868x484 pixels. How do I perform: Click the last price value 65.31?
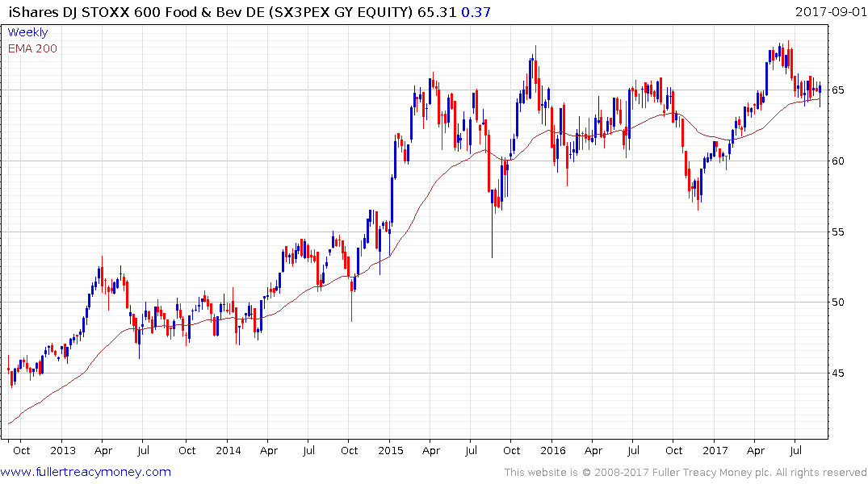click(x=437, y=12)
